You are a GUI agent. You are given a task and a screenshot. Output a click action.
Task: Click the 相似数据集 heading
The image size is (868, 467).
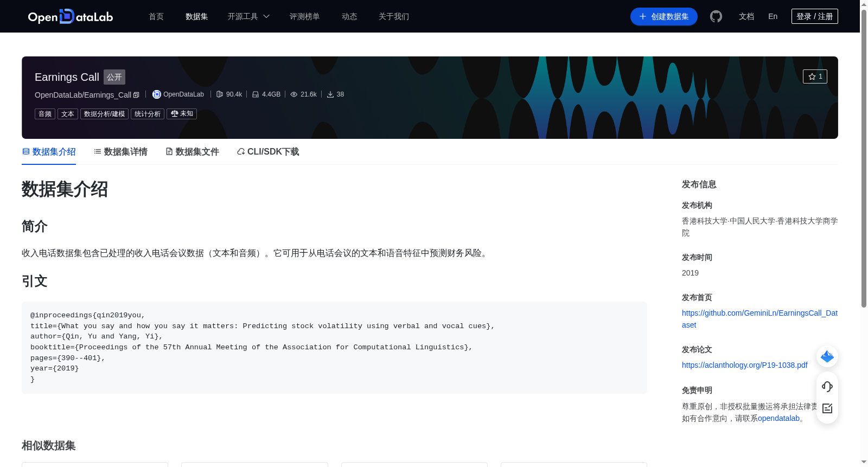(49, 446)
